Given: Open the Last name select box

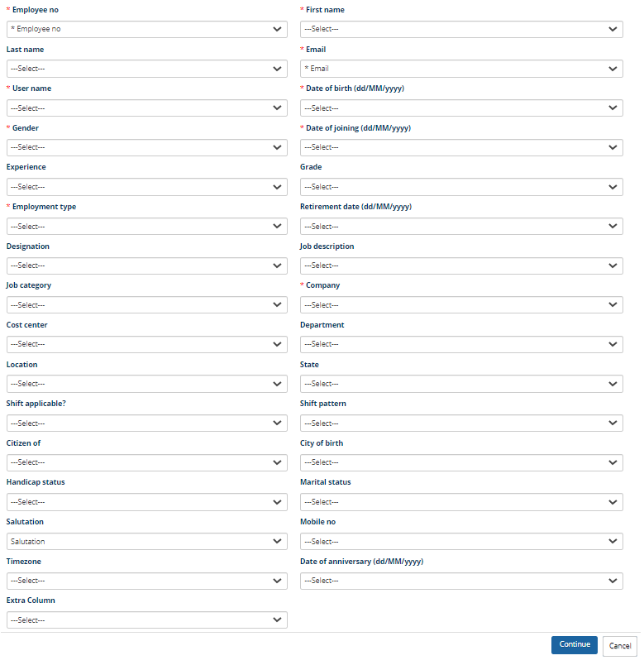Looking at the screenshot, I should point(147,69).
